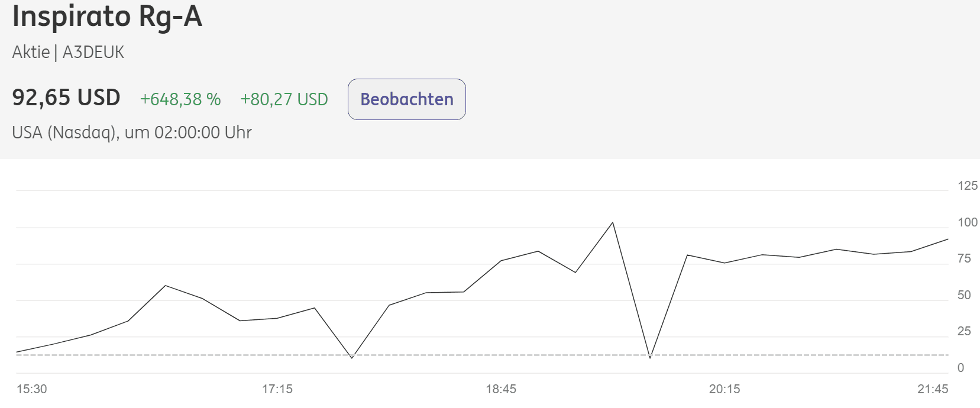
Task: Click the 18:45 time axis label
Action: pos(501,389)
